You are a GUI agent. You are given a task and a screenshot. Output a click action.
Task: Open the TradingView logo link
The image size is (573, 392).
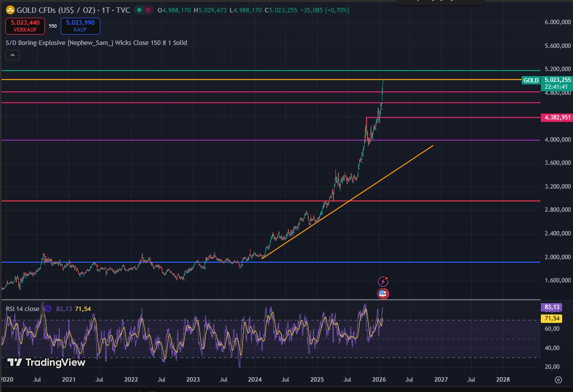pyautogui.click(x=46, y=362)
